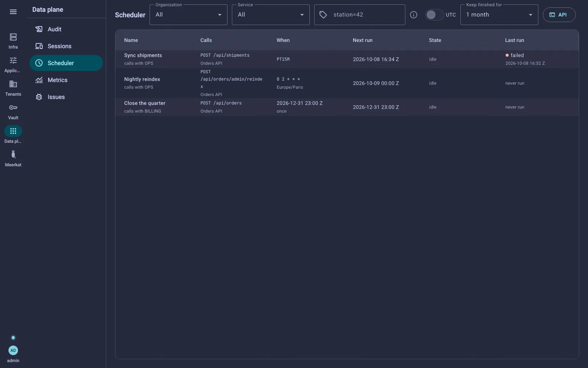
Task: Open the hamburger navigation menu
Action: click(x=13, y=12)
